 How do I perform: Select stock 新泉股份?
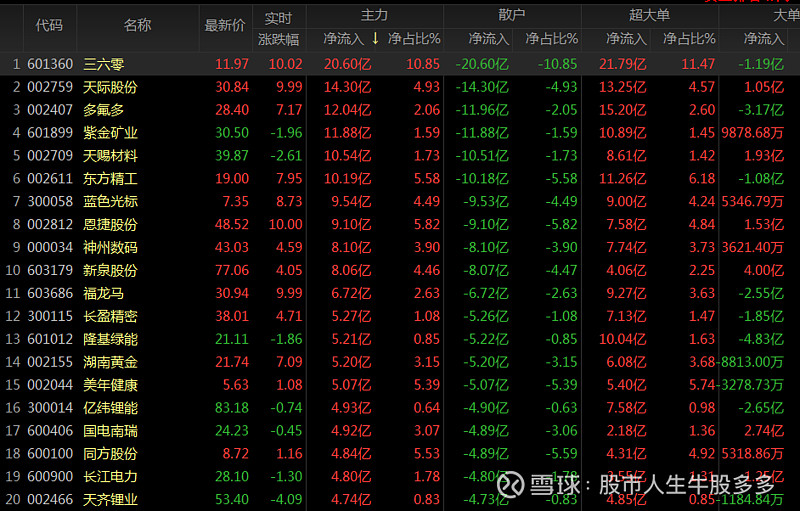tap(111, 270)
